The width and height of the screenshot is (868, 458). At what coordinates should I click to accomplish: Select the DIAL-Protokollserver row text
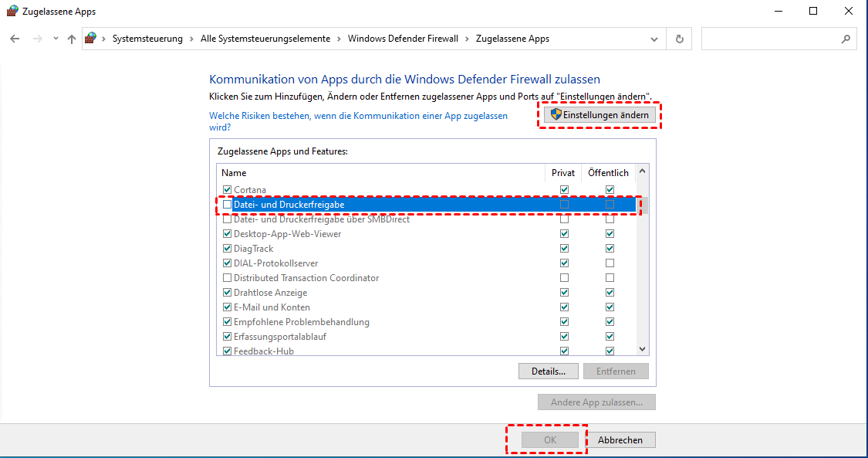(x=275, y=263)
